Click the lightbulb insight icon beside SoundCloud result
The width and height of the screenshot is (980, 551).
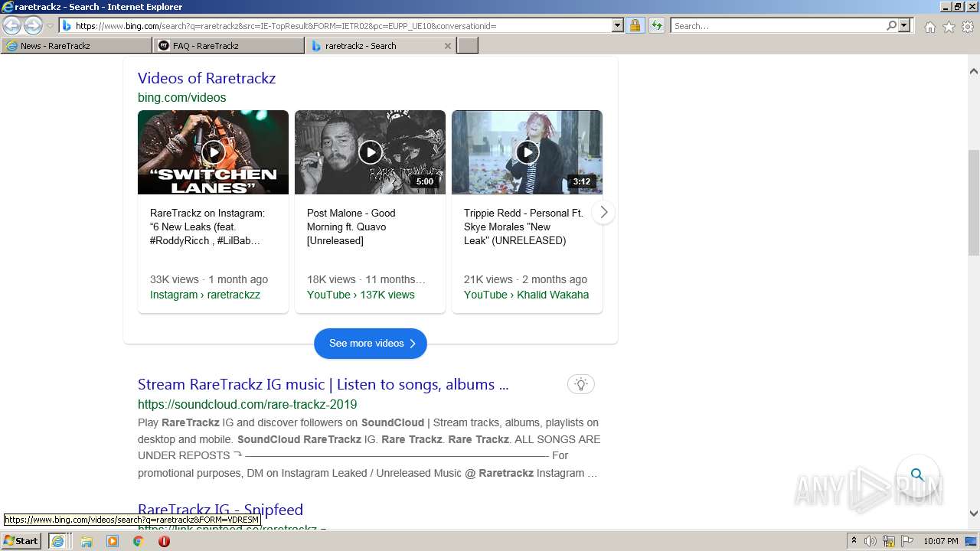[x=581, y=384]
